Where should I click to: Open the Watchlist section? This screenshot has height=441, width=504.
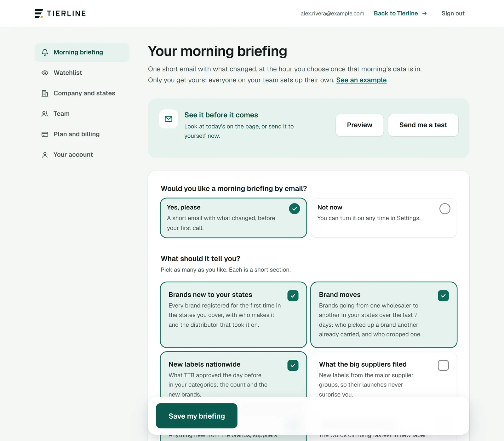pyautogui.click(x=82, y=73)
